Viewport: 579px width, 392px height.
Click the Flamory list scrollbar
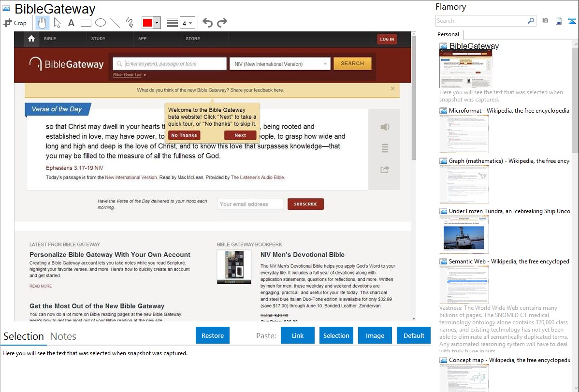pyautogui.click(x=575, y=100)
